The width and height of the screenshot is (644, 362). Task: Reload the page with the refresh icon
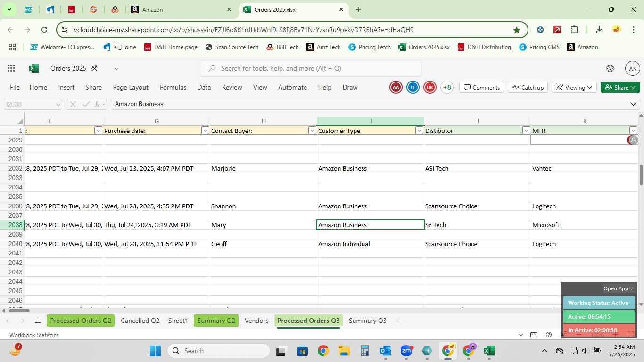(x=44, y=30)
